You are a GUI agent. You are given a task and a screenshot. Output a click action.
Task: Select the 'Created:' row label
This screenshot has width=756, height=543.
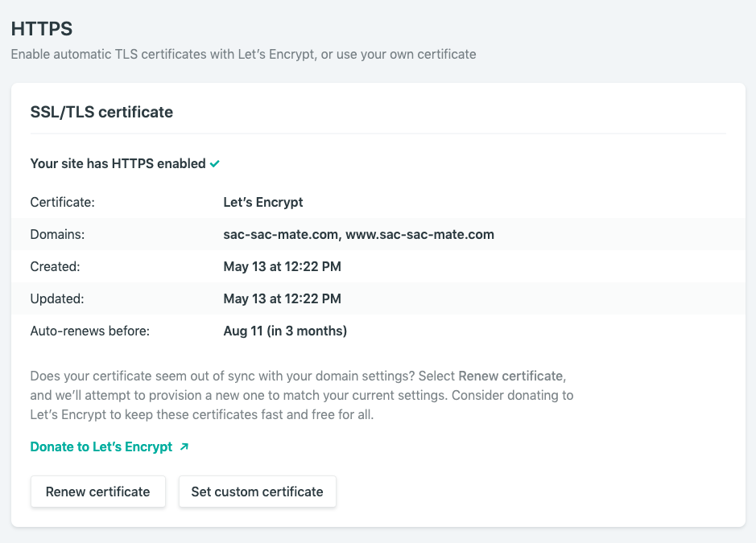[55, 266]
